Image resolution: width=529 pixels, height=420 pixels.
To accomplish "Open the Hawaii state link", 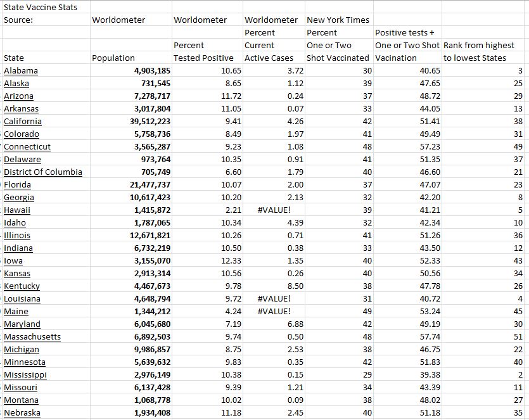I will pyautogui.click(x=17, y=210).
